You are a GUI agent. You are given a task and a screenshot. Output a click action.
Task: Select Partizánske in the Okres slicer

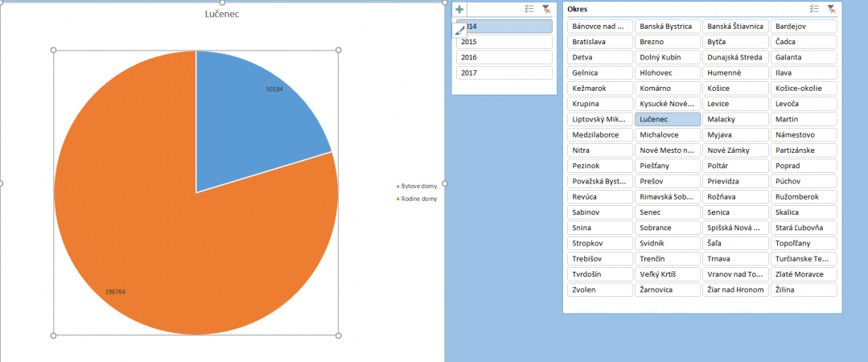[x=803, y=150]
